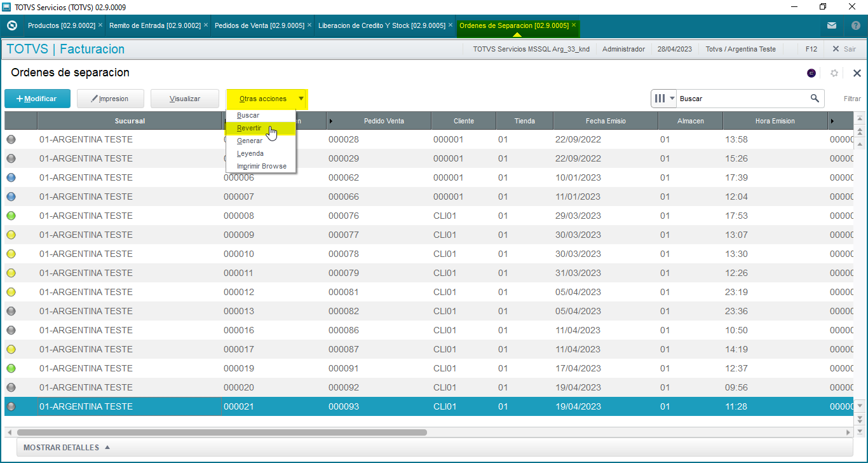Viewport: 868px width, 463px height.
Task: Click gray status dot of order 000013
Action: click(11, 311)
